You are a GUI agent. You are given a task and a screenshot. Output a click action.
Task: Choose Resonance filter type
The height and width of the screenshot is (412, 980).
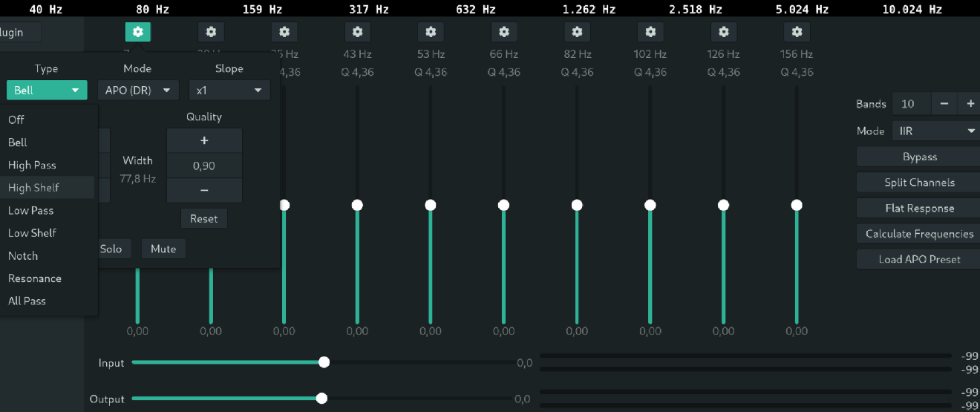click(x=48, y=278)
